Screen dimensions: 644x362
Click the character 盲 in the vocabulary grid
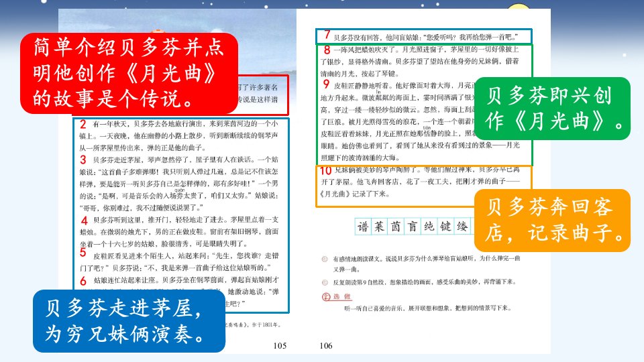coord(413,227)
